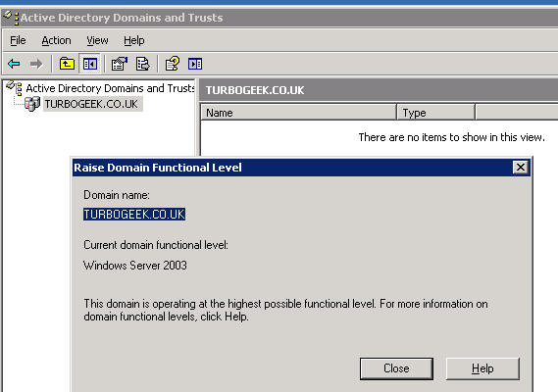Open the Properties toolbar icon

click(x=120, y=64)
